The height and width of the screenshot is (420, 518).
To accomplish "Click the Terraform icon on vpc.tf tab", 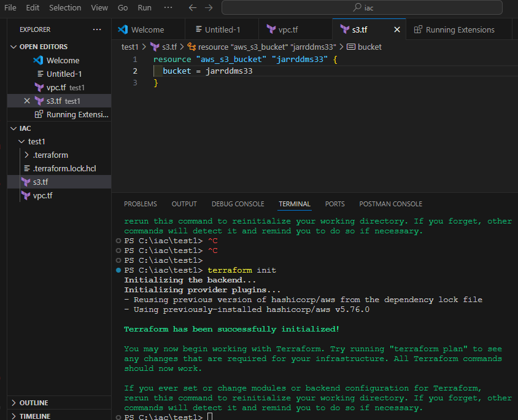I will pos(271,29).
